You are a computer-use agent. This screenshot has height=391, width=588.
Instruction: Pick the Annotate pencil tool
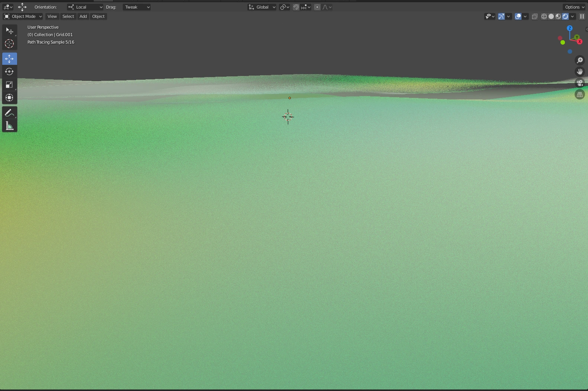[x=9, y=113]
